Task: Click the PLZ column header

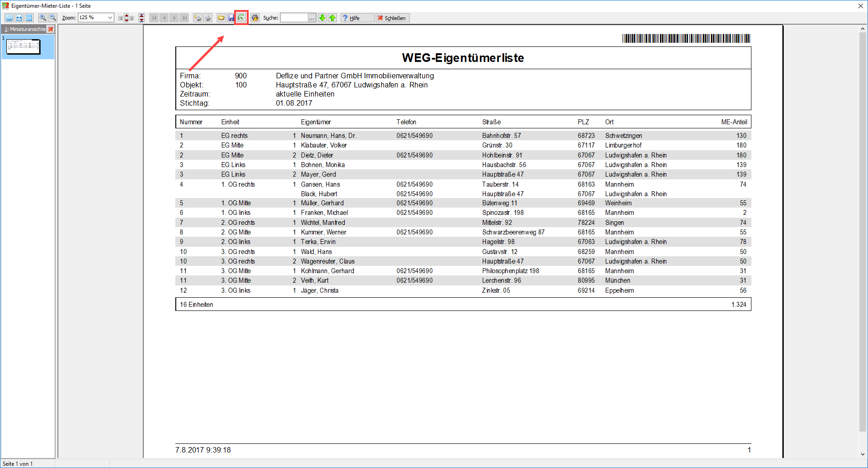Action: click(x=583, y=122)
